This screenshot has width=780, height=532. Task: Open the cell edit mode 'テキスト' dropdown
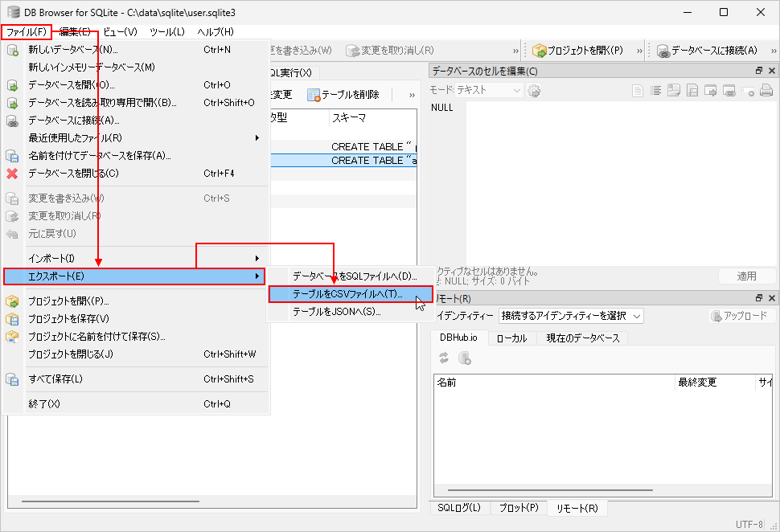click(476, 91)
